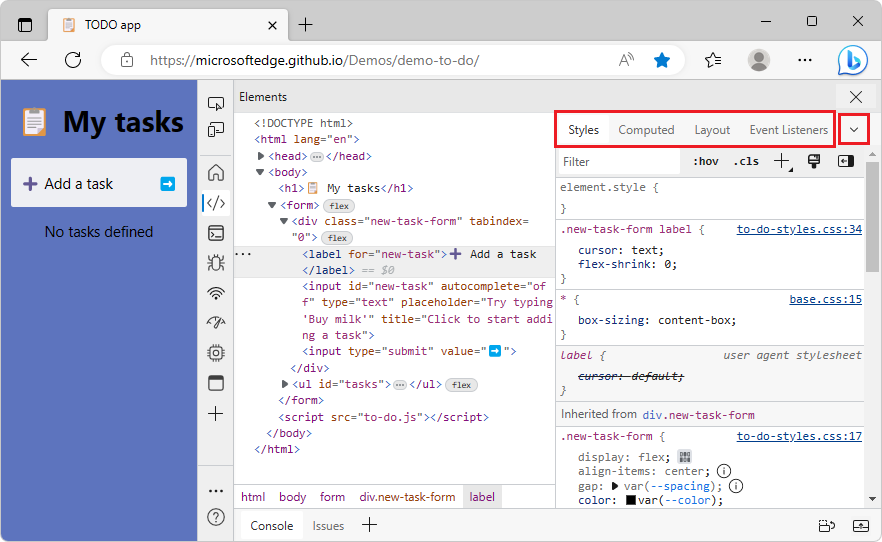The image size is (882, 542).
Task: Click the new style rule plus icon
Action: tap(782, 162)
